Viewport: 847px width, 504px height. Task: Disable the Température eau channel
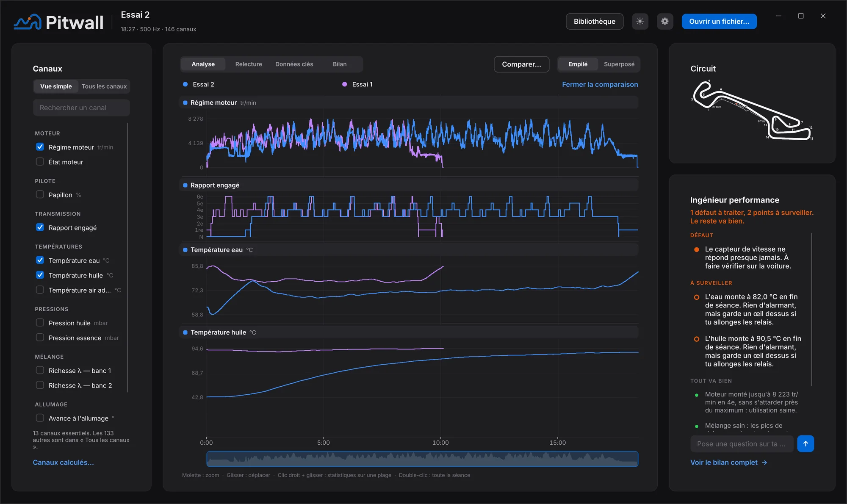[40, 260]
